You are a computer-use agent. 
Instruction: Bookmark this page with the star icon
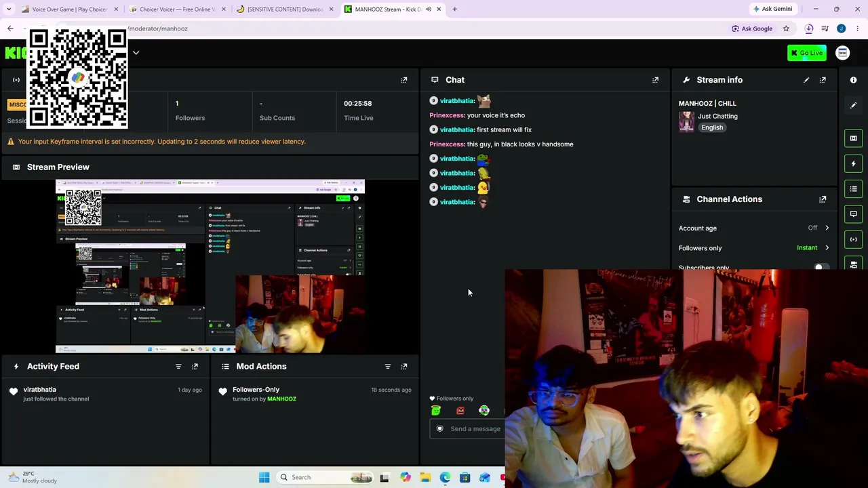point(786,28)
